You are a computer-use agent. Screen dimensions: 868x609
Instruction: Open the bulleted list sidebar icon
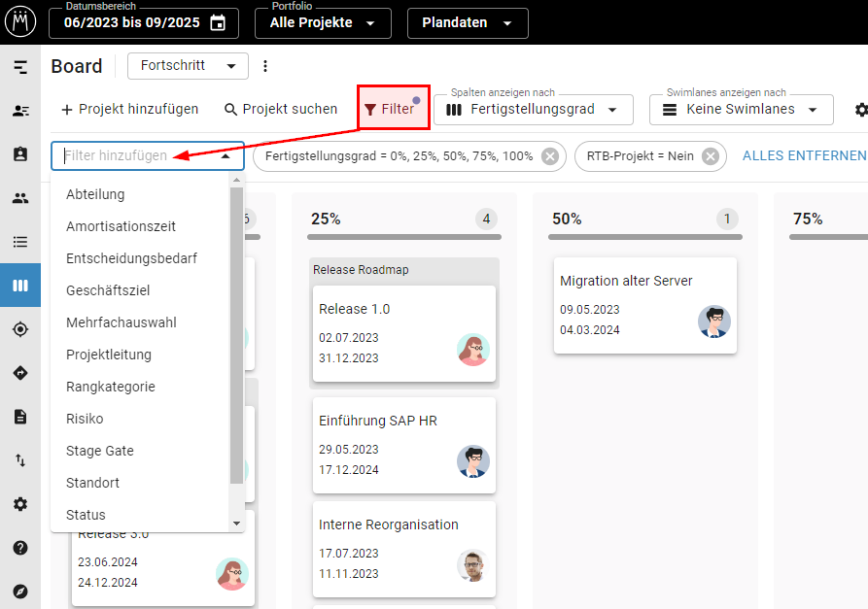[20, 242]
